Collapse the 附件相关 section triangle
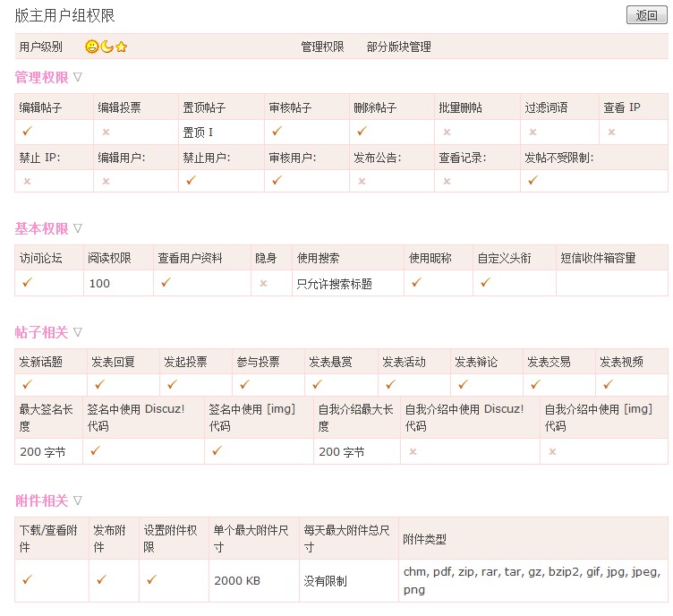 (x=78, y=500)
